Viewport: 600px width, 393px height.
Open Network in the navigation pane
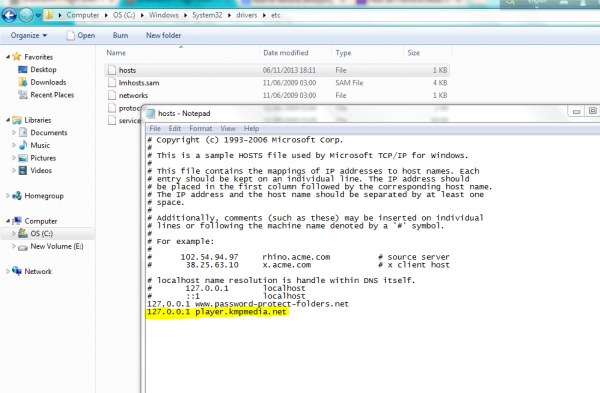[x=38, y=271]
